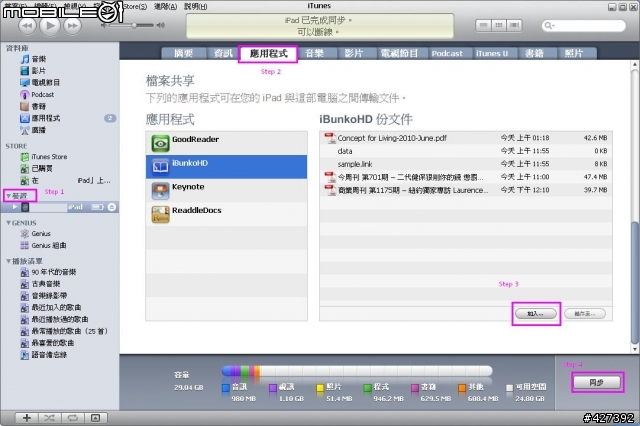
Task: Skip back to the previous track
Action: point(27,26)
